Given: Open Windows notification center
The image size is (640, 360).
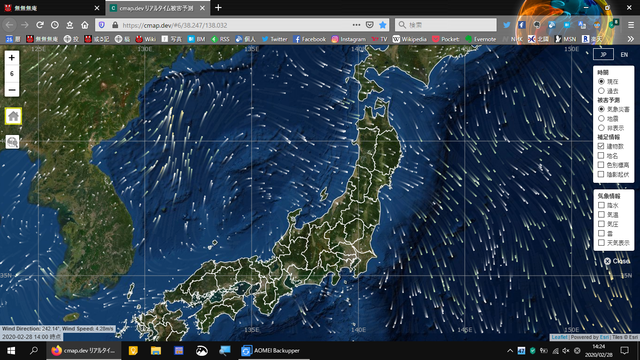Looking at the screenshot, I should (x=624, y=351).
